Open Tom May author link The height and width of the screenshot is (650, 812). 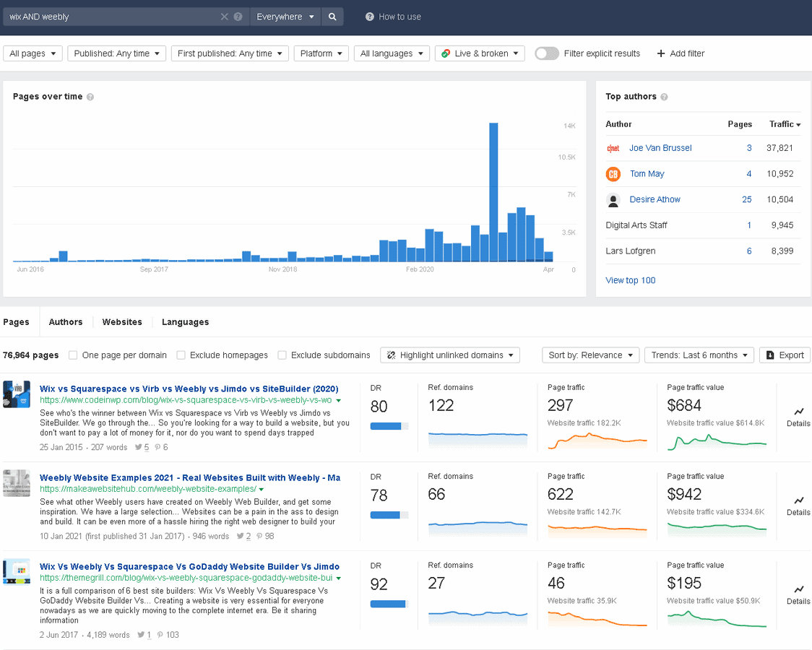pos(647,174)
